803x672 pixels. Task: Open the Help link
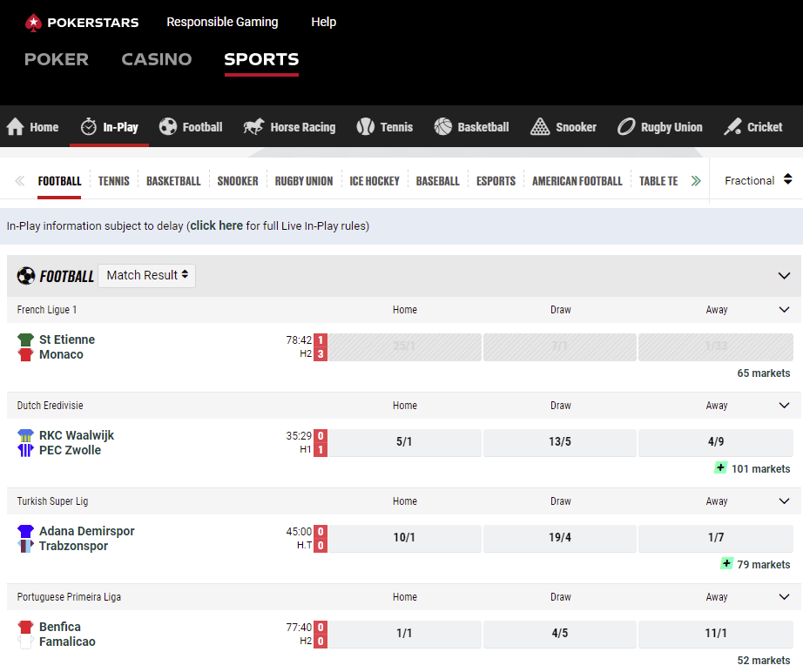click(x=324, y=22)
